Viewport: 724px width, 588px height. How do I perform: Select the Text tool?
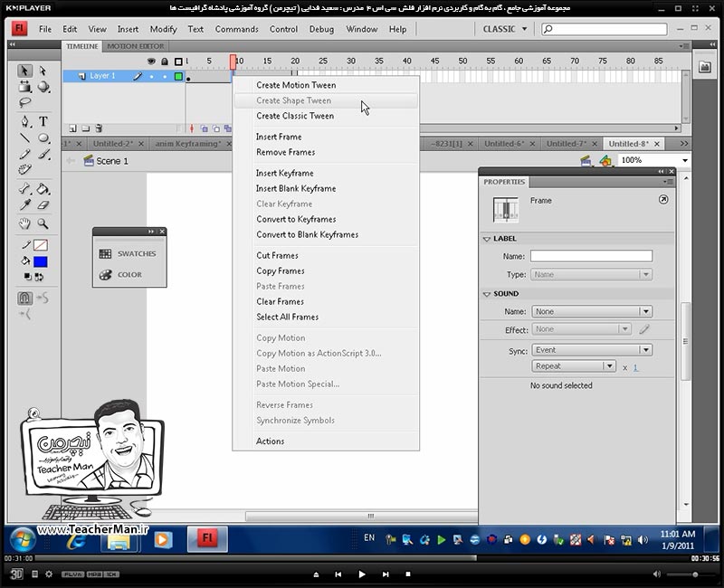click(43, 121)
